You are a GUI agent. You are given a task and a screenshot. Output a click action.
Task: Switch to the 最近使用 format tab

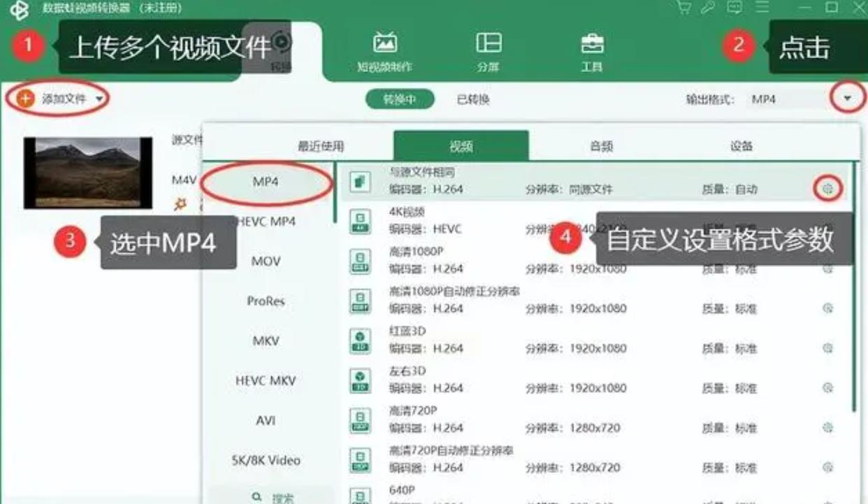[321, 146]
